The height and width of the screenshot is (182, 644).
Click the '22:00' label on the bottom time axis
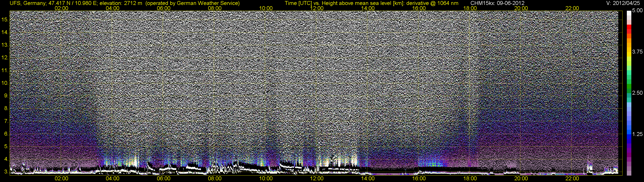[572, 179]
